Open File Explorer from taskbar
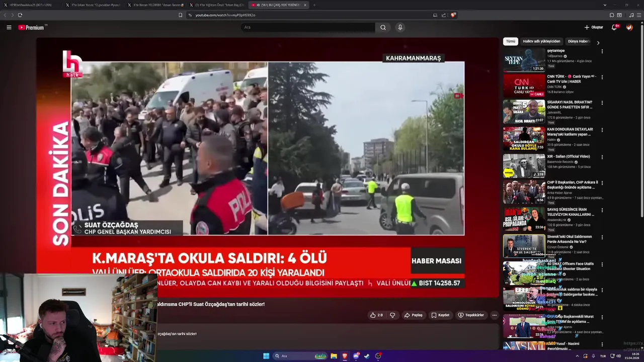This screenshot has height=362, width=644. point(334,356)
